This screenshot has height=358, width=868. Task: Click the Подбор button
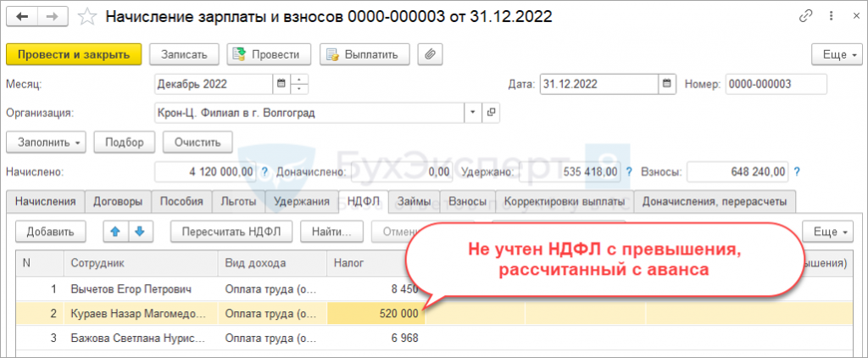pos(125,142)
